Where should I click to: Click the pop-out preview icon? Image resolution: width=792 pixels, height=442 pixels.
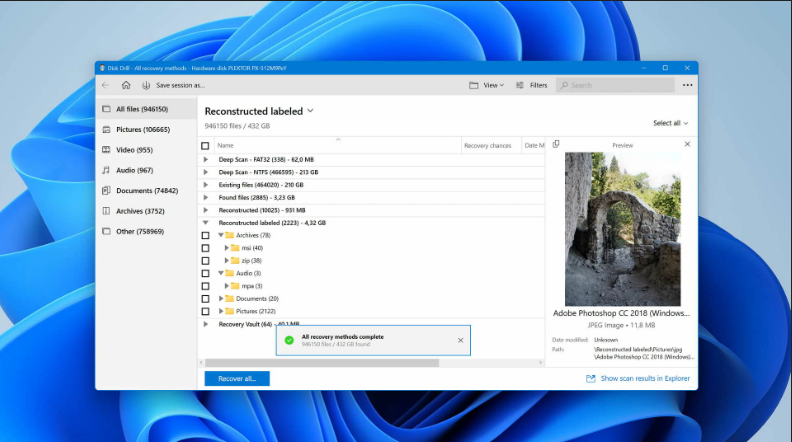click(x=556, y=144)
